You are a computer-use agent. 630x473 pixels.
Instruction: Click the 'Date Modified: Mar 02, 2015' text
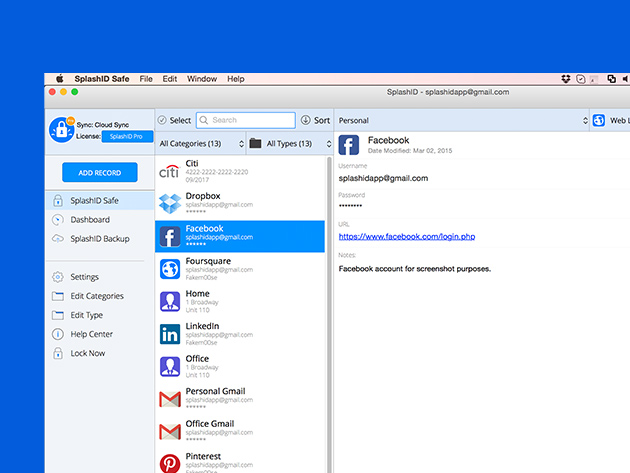410,151
